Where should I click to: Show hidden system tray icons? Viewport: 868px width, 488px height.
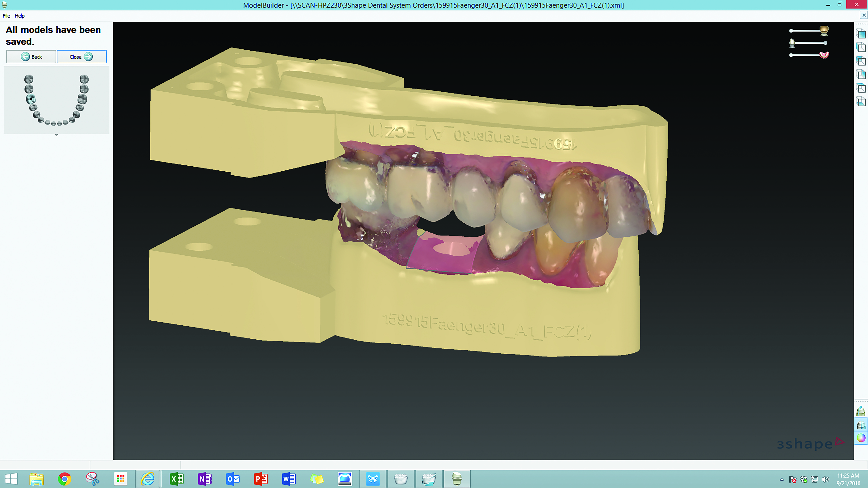tap(782, 480)
